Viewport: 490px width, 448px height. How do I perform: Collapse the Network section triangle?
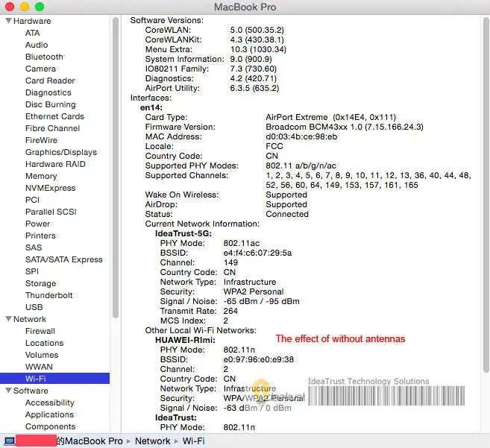point(9,319)
